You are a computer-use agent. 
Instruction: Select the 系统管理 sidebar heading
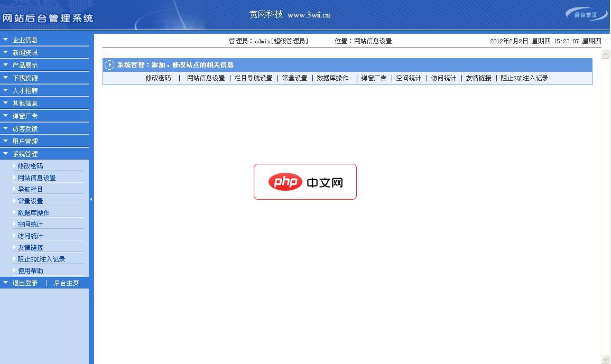(25, 154)
